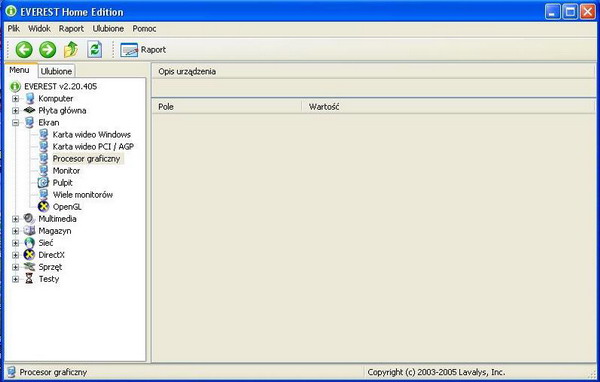Click the Opis urządzenia header
Screen dimensions: 600x382
coord(373,72)
